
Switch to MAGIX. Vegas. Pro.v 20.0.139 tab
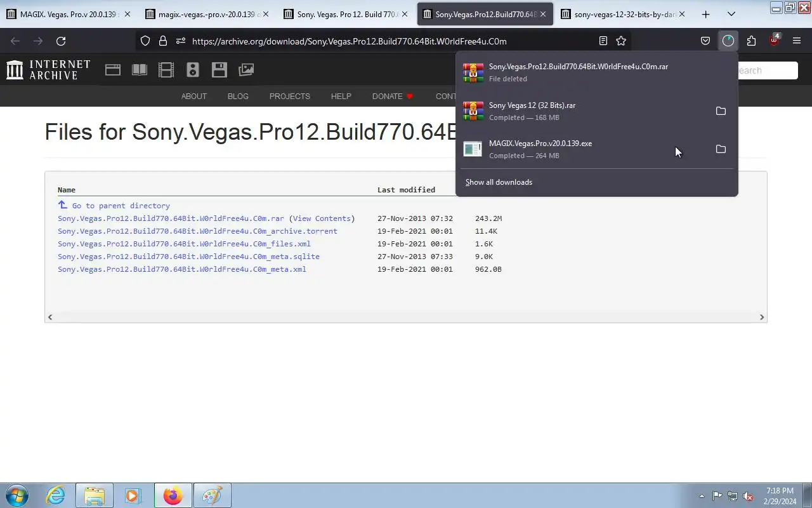pos(69,14)
